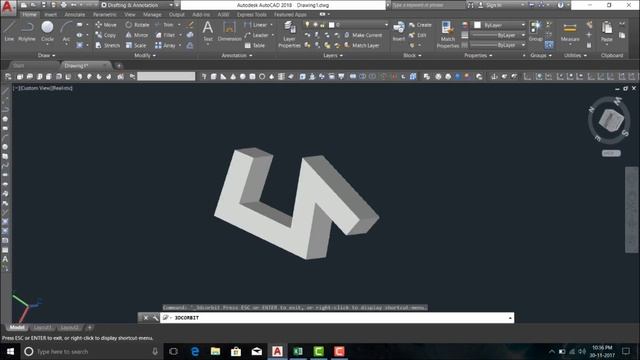Image resolution: width=640 pixels, height=360 pixels.
Task: Open the Home ribbon tab
Action: 29,14
